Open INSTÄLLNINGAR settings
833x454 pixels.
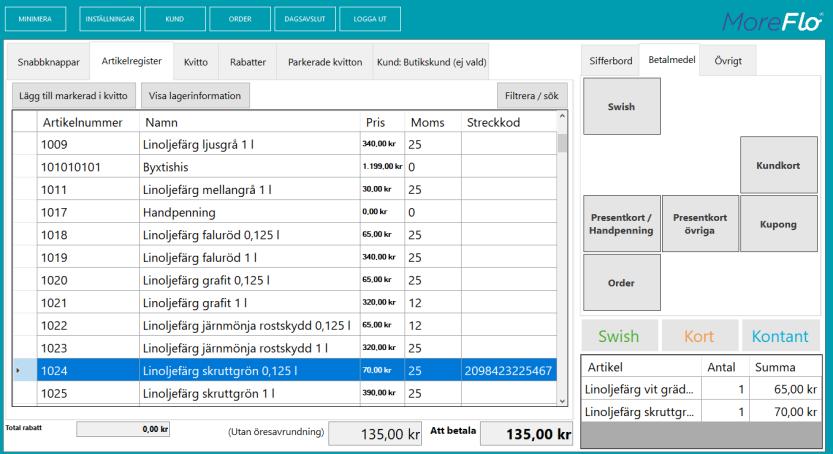coord(110,19)
